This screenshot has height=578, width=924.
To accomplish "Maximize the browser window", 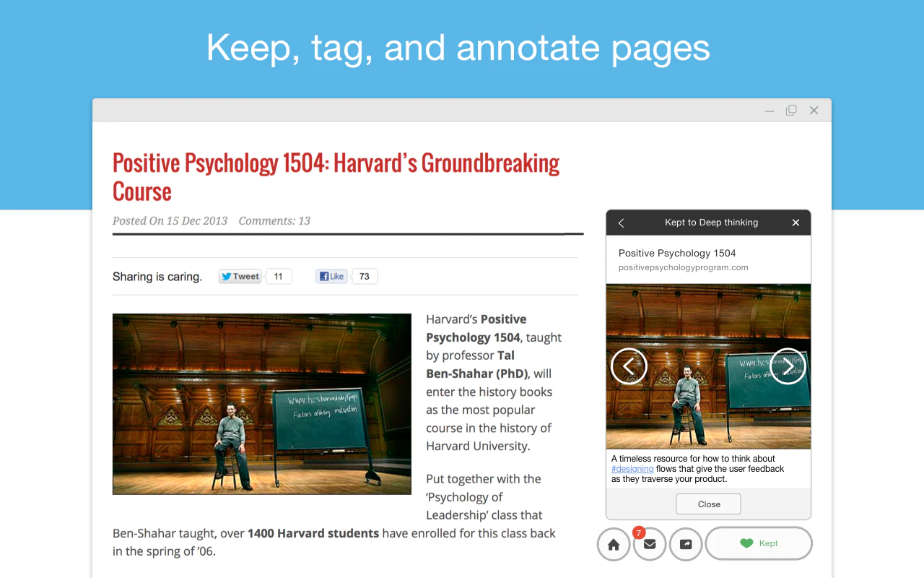I will tap(791, 111).
